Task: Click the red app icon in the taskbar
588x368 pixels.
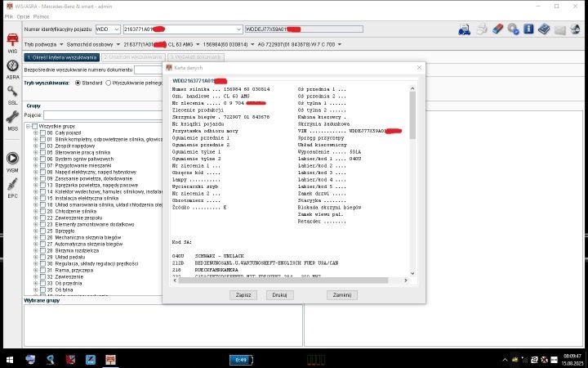Action: pos(70,360)
